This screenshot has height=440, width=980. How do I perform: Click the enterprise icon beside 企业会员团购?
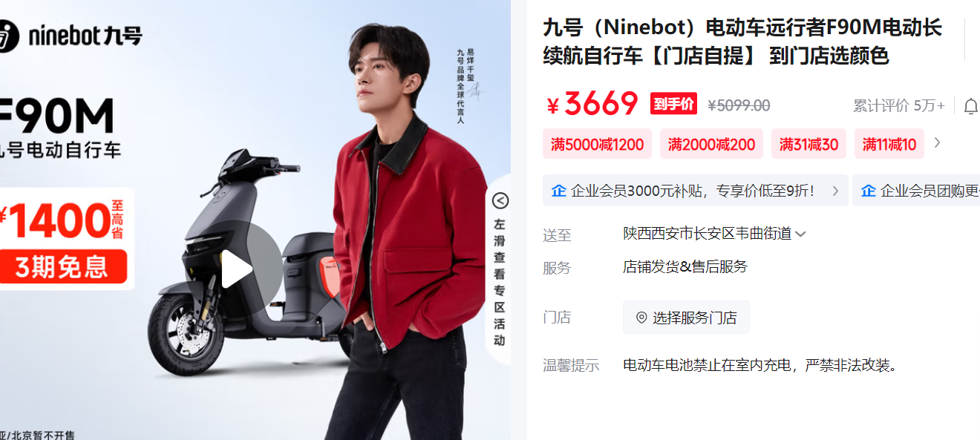[868, 191]
